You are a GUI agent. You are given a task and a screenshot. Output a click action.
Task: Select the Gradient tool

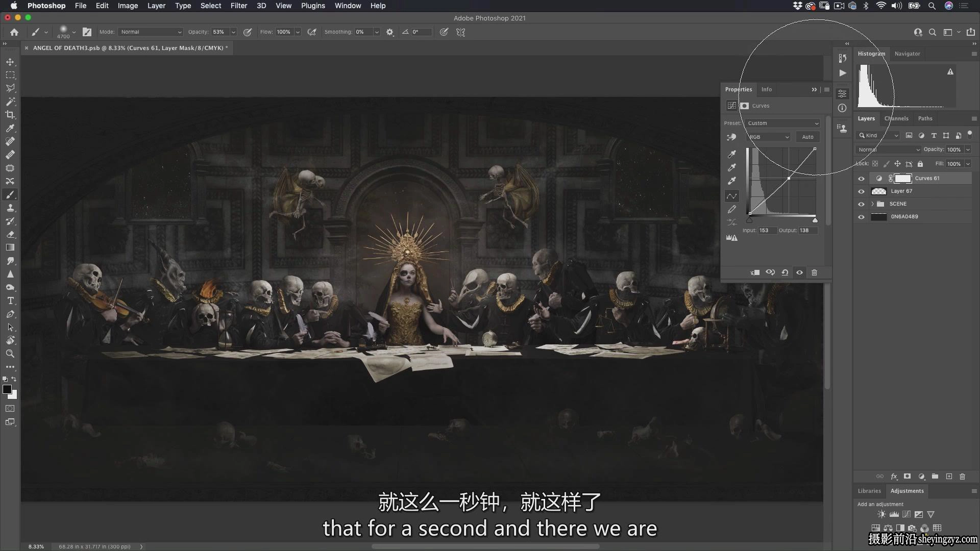coord(10,247)
